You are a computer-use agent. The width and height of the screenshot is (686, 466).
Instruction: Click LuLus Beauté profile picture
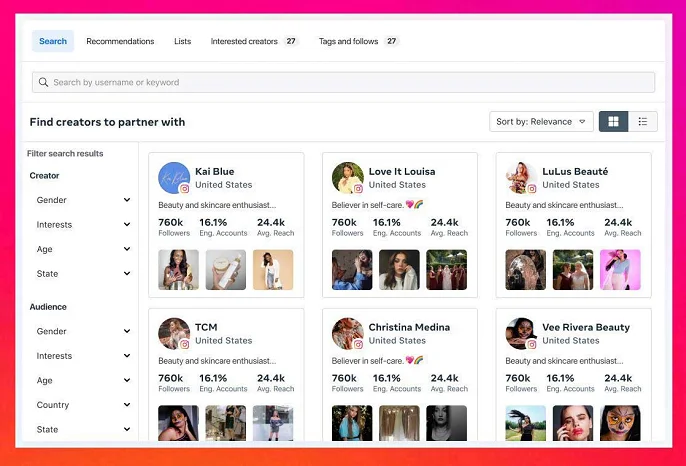pyautogui.click(x=520, y=177)
